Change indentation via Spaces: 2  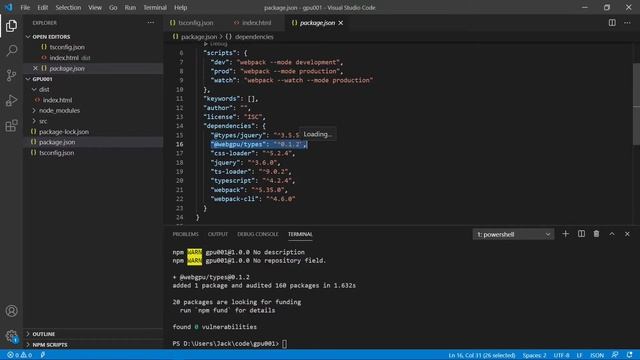(x=534, y=355)
